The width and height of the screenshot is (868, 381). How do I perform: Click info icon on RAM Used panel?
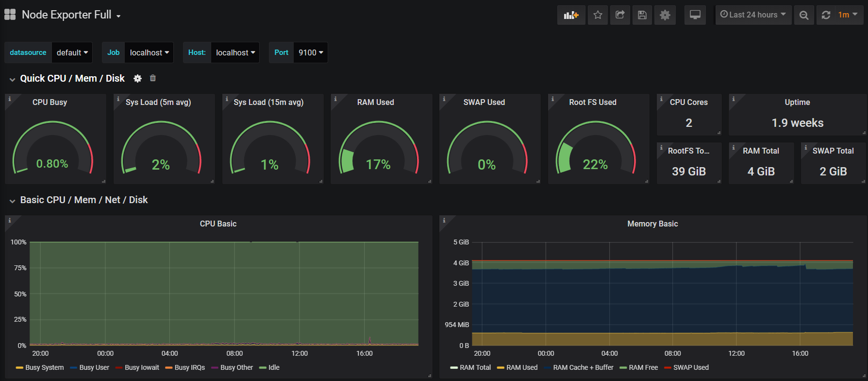335,99
